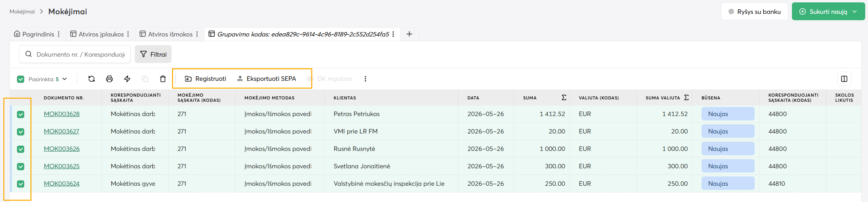Click Naujas status badge for Rusnė Rusnytė

tap(728, 149)
